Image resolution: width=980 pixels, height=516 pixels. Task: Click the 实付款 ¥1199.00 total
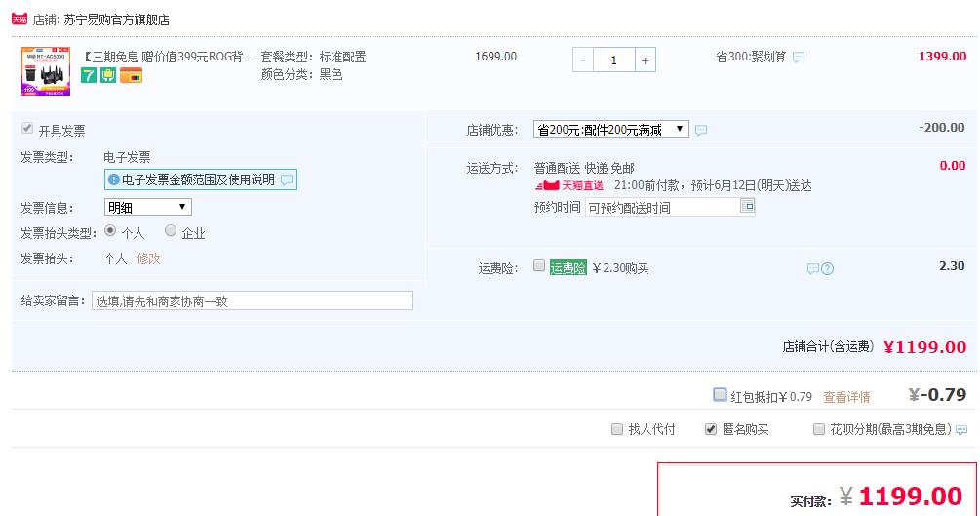click(901, 496)
